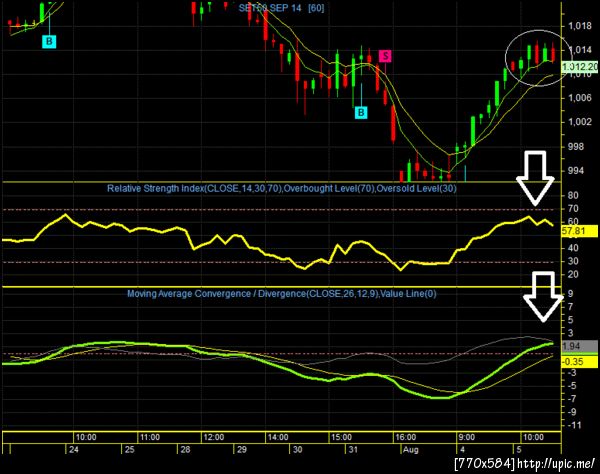Click the MACD axis 3 label
This screenshot has width=600, height=474.
[x=571, y=333]
